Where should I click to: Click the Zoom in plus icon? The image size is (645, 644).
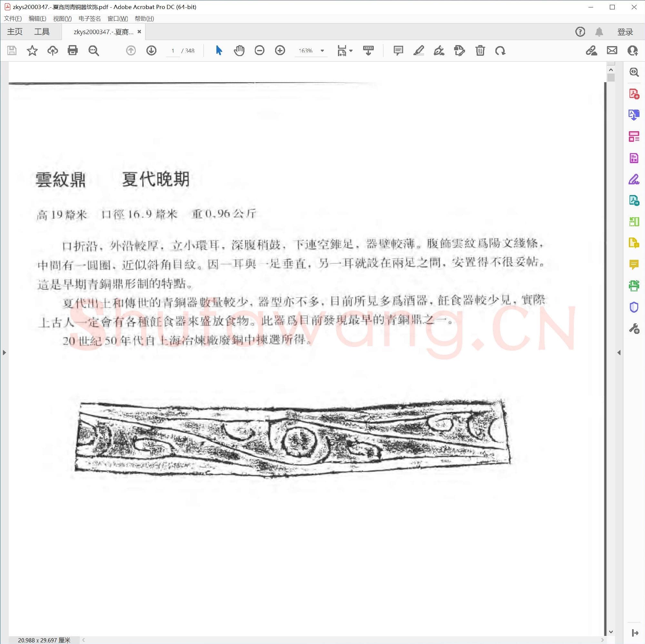[280, 51]
